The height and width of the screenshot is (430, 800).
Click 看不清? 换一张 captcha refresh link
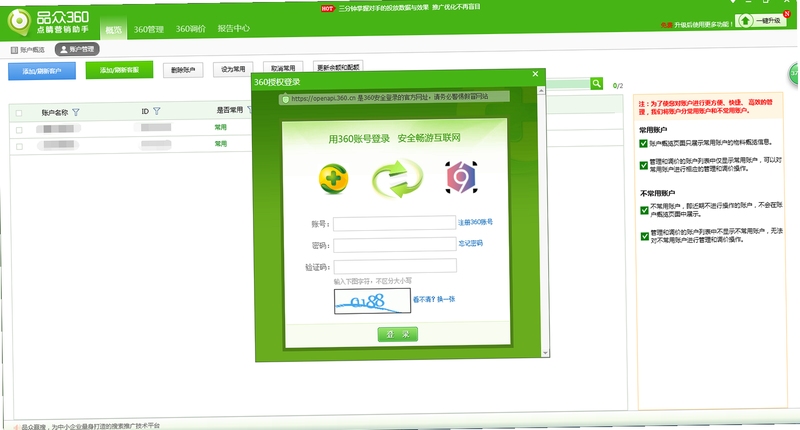[434, 299]
